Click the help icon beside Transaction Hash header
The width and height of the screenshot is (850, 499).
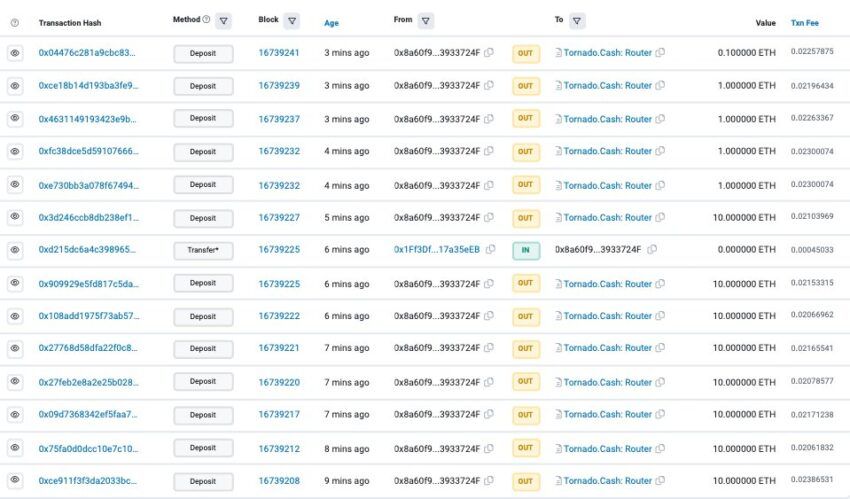click(15, 23)
